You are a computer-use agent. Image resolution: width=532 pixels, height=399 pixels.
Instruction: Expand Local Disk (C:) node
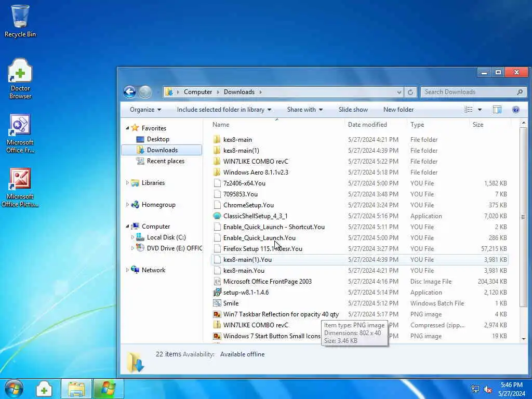[x=132, y=237]
